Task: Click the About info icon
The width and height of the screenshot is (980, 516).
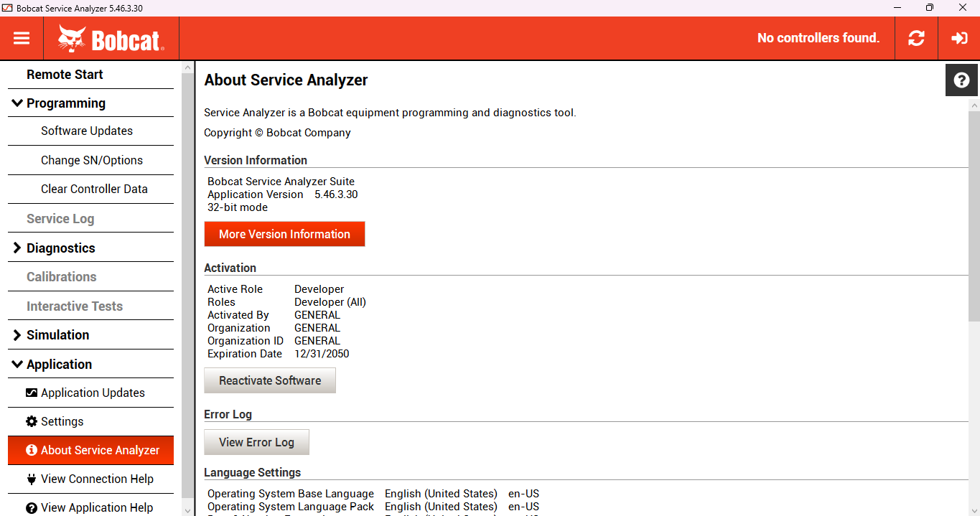Action: tap(32, 450)
